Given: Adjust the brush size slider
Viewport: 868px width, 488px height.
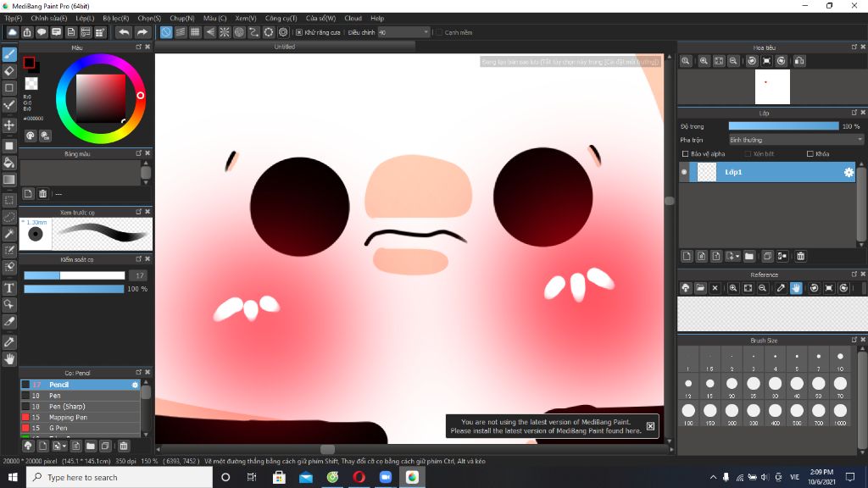Looking at the screenshot, I should point(75,275).
